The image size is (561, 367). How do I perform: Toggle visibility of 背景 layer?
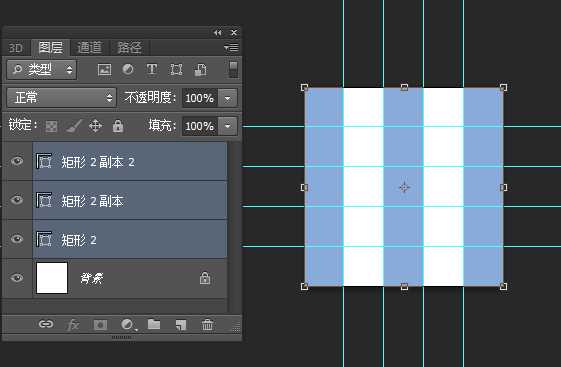[x=17, y=278]
